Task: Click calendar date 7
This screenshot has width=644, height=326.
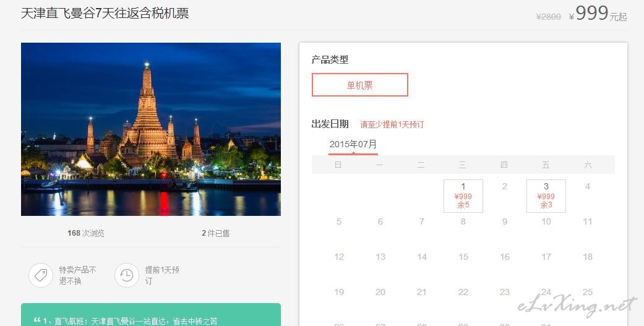Action: coord(422,221)
